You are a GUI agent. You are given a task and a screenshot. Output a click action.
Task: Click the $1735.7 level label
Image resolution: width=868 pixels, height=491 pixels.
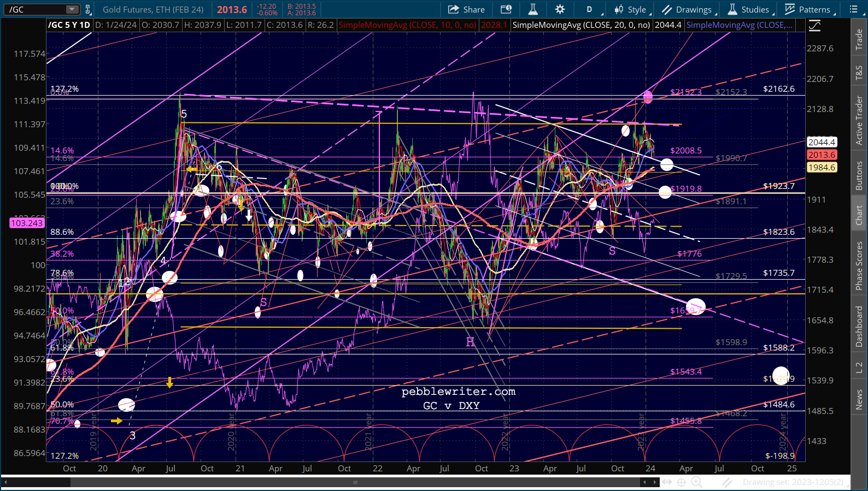779,273
